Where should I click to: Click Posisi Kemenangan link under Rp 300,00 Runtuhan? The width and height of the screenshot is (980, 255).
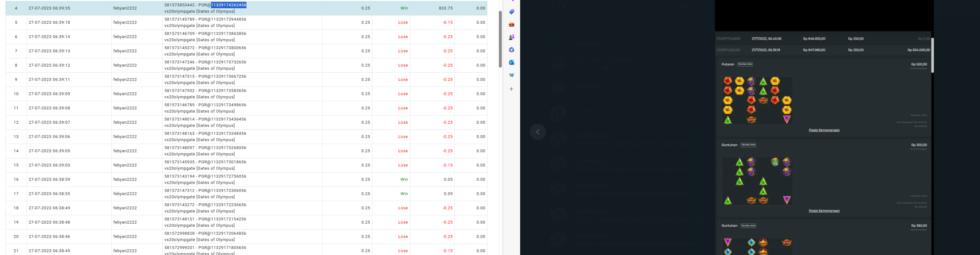pyautogui.click(x=824, y=211)
